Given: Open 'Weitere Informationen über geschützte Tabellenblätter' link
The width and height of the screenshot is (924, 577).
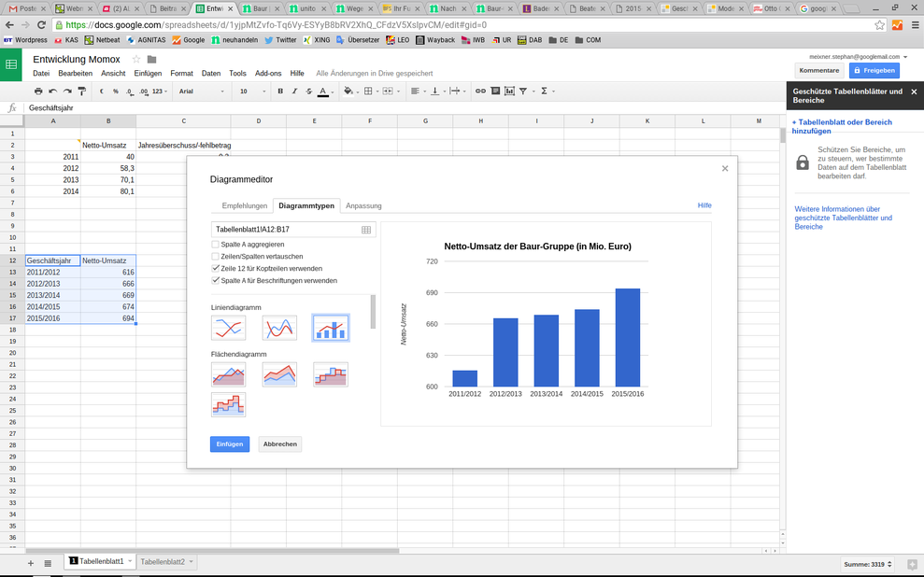Looking at the screenshot, I should (x=844, y=218).
